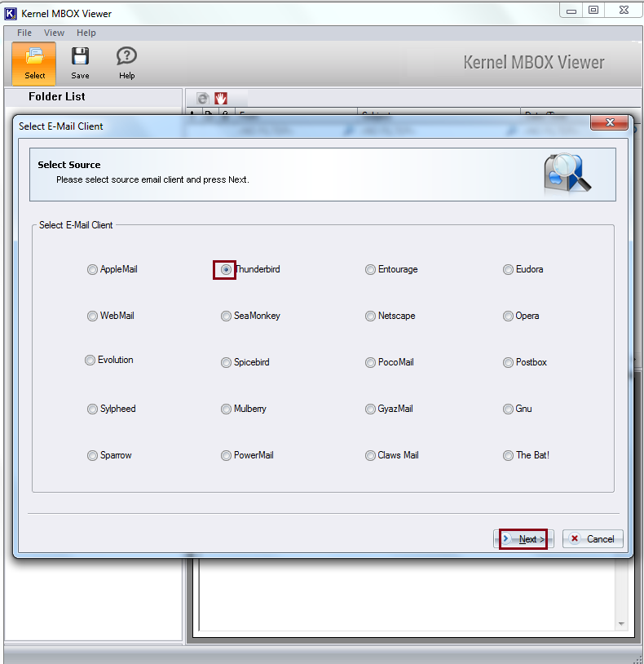Open Help from the question mark toolbar icon

coord(126,56)
